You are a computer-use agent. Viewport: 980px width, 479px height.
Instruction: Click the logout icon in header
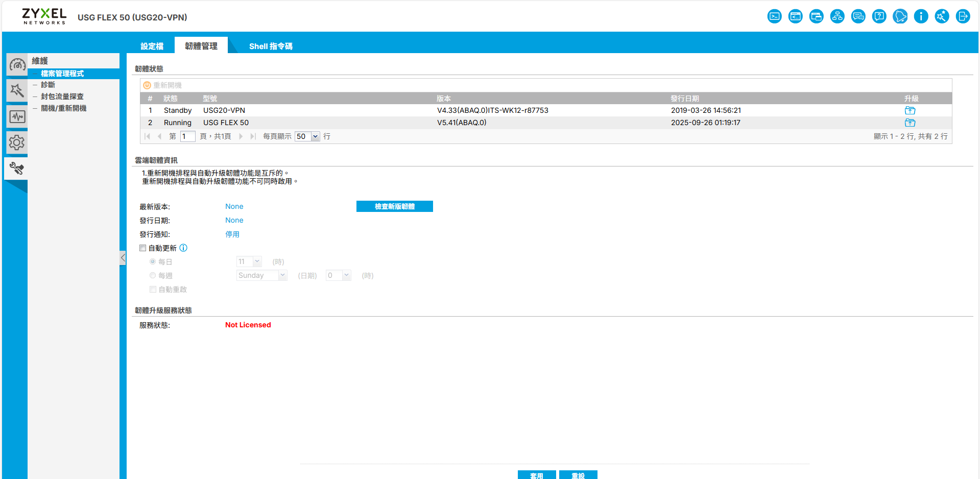coord(963,16)
